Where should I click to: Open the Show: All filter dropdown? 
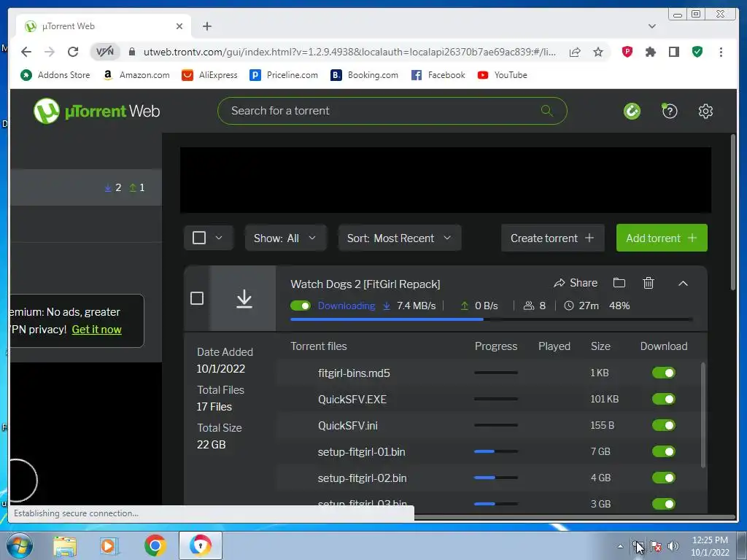coord(285,238)
